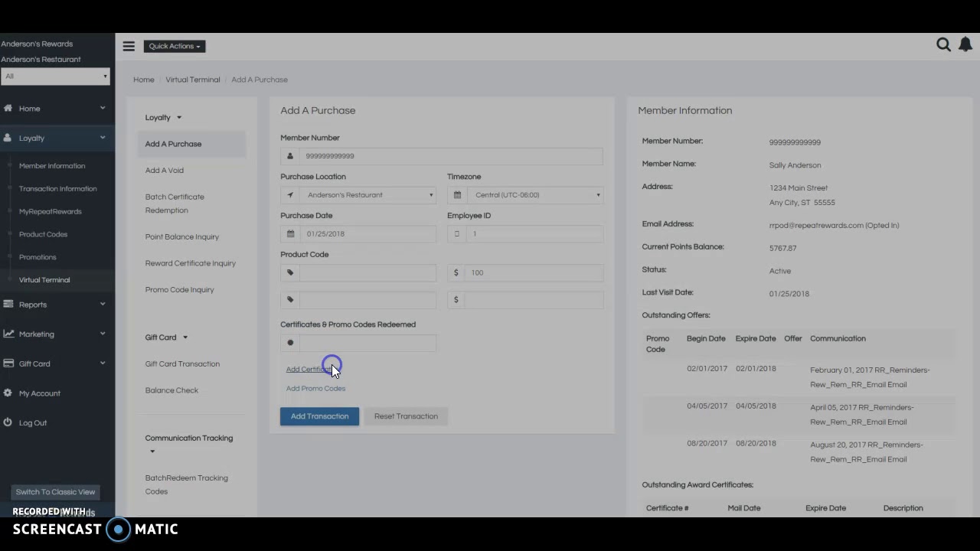980x551 pixels.
Task: Open the Timezone Central dropdown
Action: click(x=534, y=195)
